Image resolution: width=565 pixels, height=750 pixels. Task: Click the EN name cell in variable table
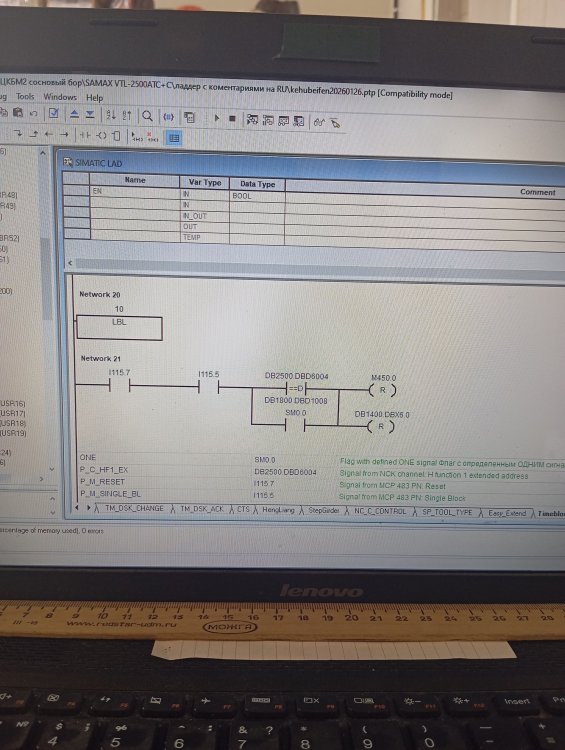click(x=134, y=191)
